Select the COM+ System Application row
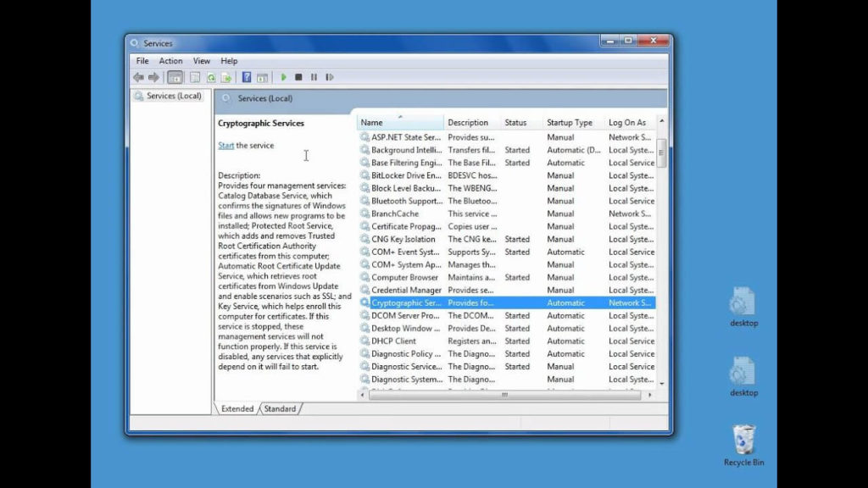 point(507,264)
